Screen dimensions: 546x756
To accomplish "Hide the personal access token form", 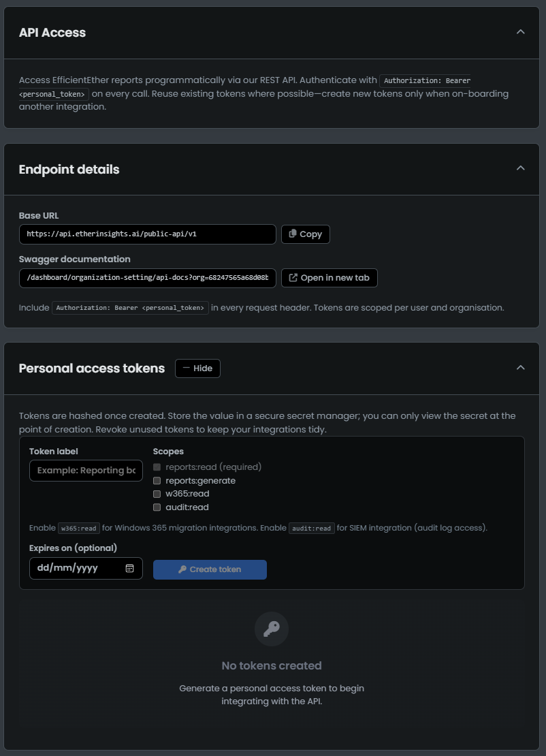I will coord(197,368).
